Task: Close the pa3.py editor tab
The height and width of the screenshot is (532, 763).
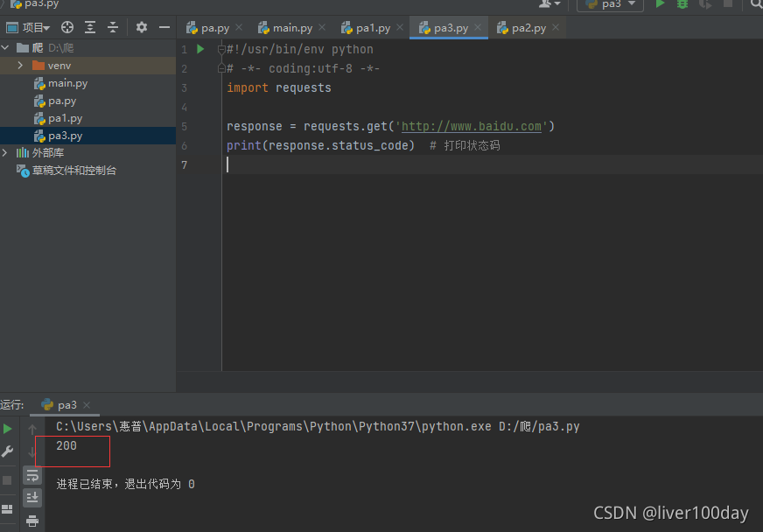Action: point(478,28)
